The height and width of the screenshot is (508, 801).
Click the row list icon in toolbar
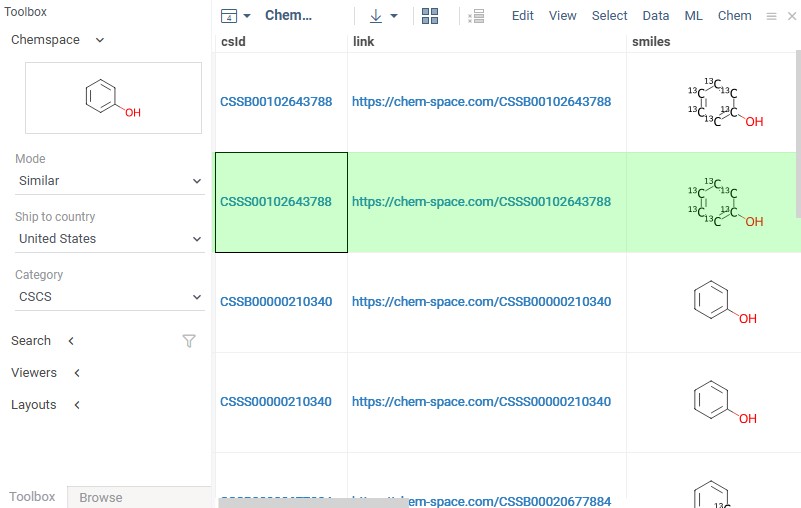(476, 16)
